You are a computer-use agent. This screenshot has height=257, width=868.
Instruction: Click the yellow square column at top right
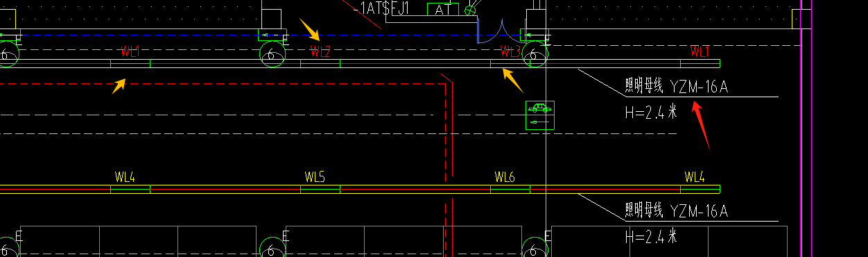pyautogui.click(x=801, y=18)
